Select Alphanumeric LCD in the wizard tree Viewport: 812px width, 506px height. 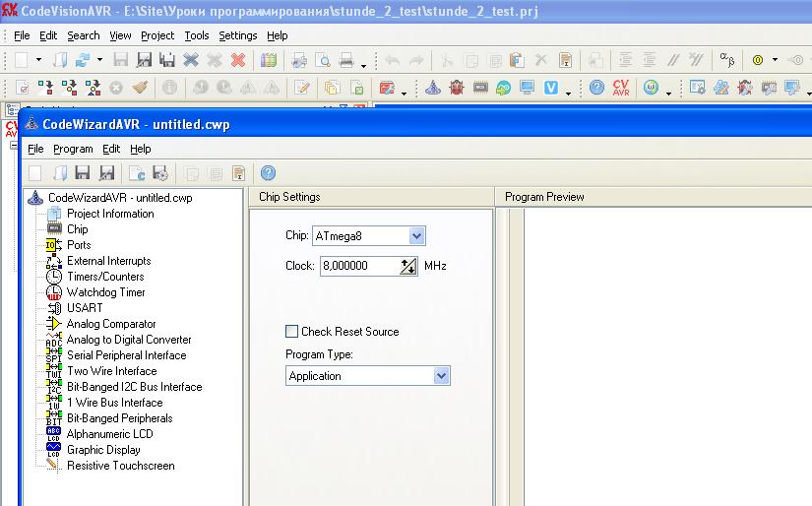[x=109, y=434]
